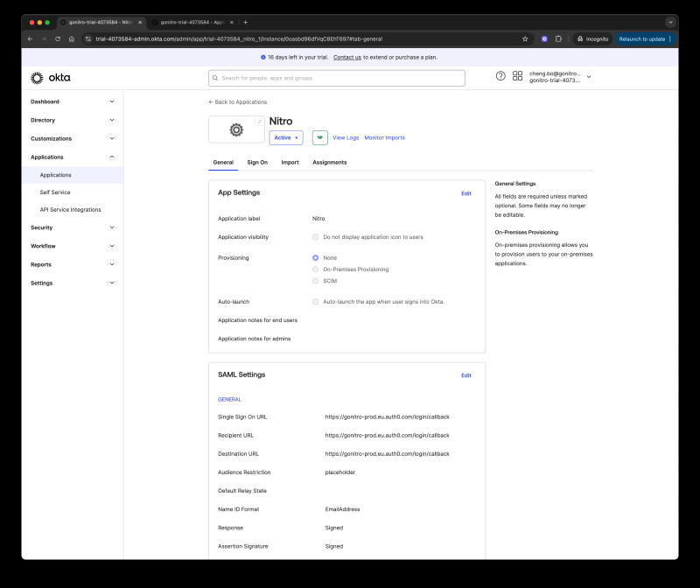The image size is (700, 588).
Task: Open API Service Integrations in sidebar
Action: pyautogui.click(x=70, y=210)
